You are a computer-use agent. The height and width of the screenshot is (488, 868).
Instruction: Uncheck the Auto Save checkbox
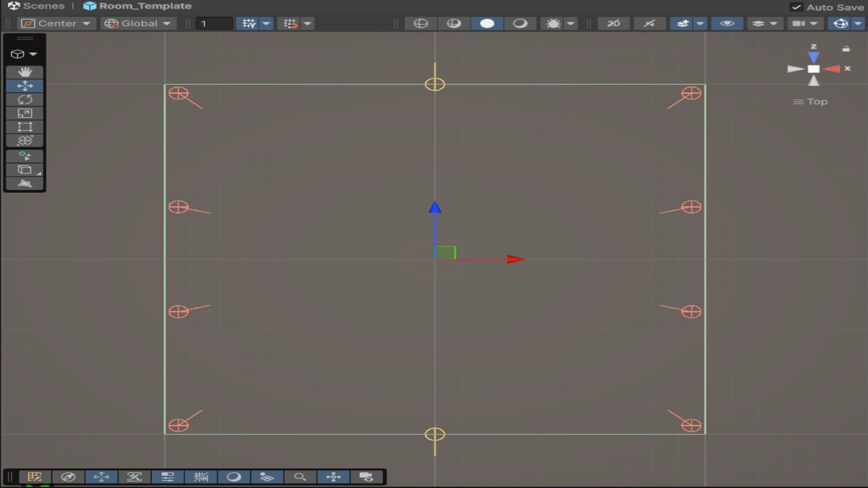click(796, 7)
